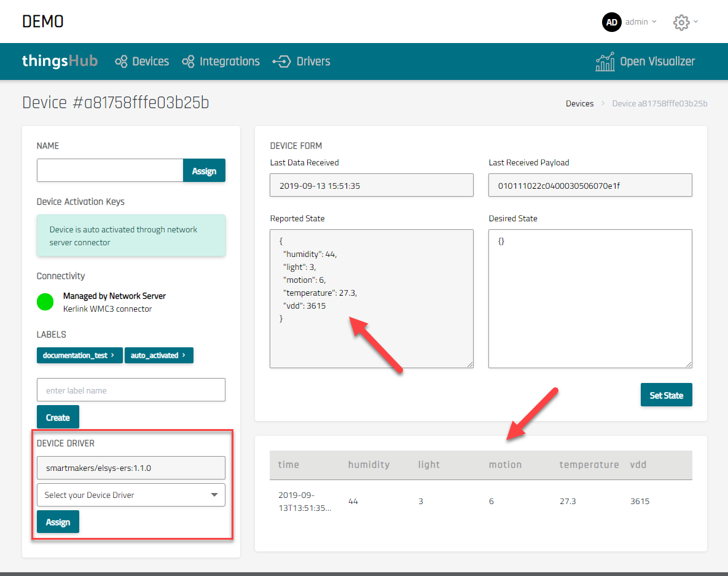Click the Create label button
Screen dimensions: 728x576
58,417
